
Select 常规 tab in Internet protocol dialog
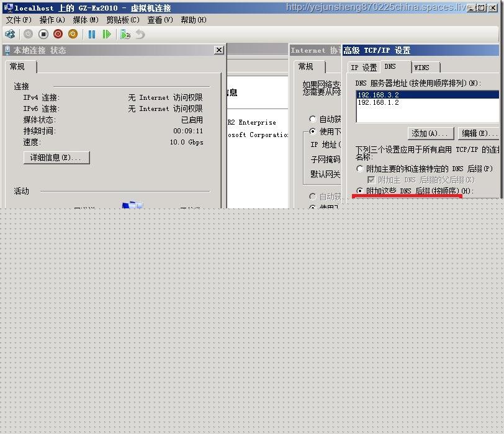[x=309, y=67]
